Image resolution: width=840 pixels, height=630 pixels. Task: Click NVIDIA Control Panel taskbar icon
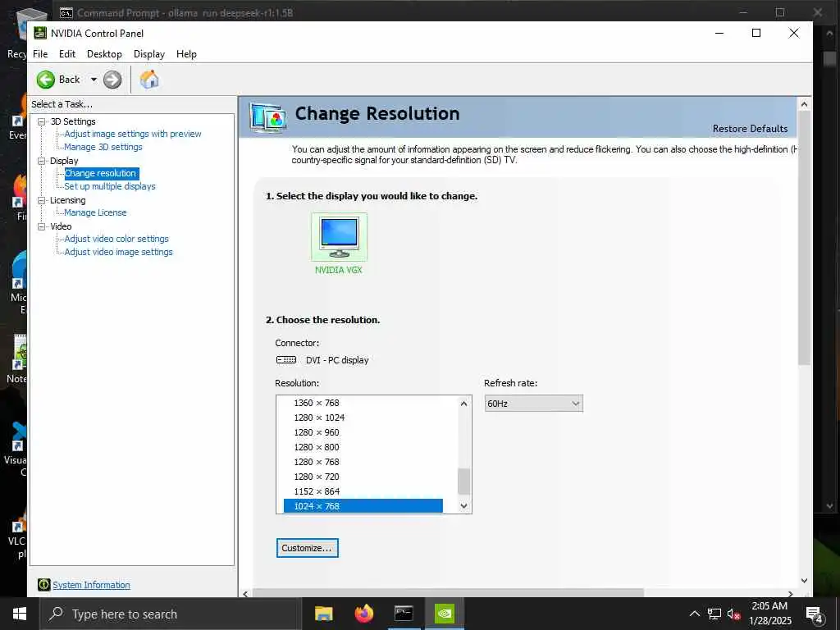coord(445,614)
